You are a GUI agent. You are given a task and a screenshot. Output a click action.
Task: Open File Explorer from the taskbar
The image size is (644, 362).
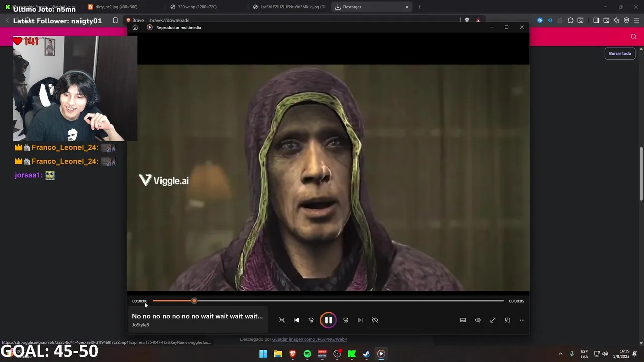[278, 354]
